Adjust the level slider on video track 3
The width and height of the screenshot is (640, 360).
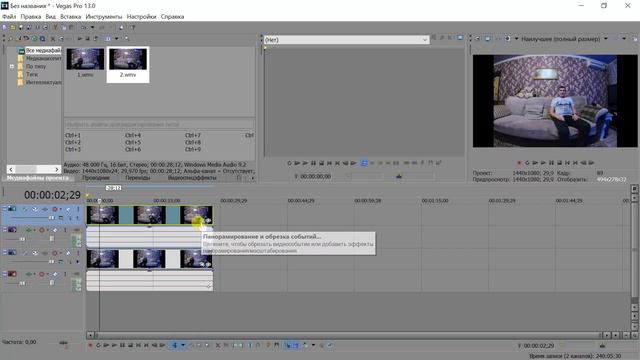[51, 262]
